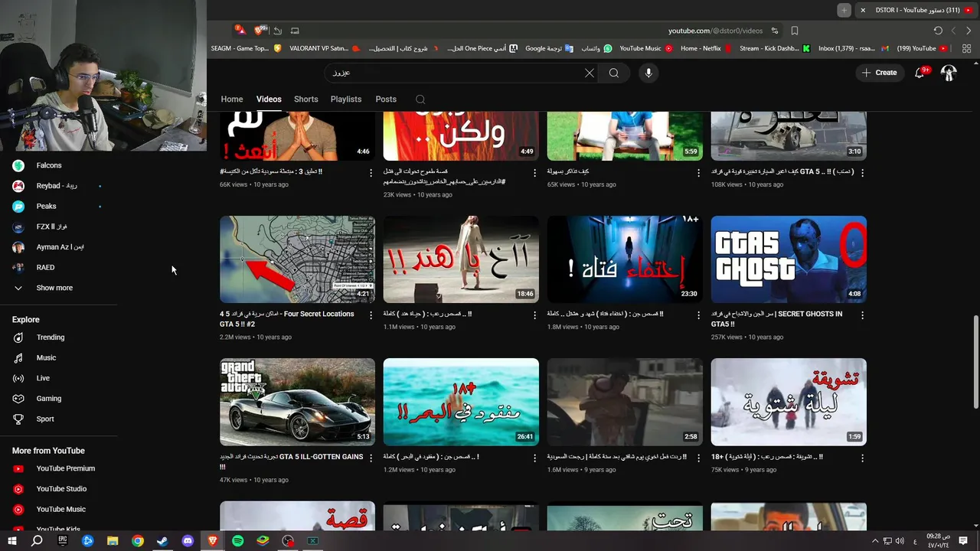980x551 pixels.
Task: Open options menu for 26:41 sea video
Action: [x=534, y=458]
